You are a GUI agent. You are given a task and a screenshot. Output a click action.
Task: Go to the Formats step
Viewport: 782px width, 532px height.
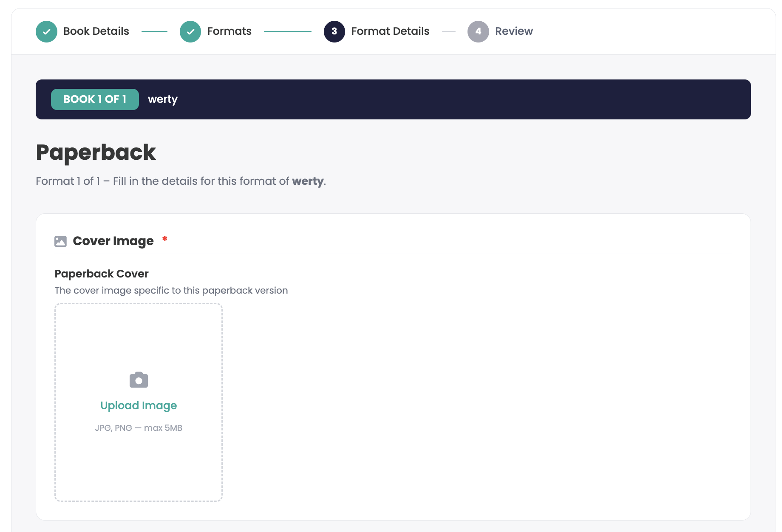pyautogui.click(x=229, y=31)
